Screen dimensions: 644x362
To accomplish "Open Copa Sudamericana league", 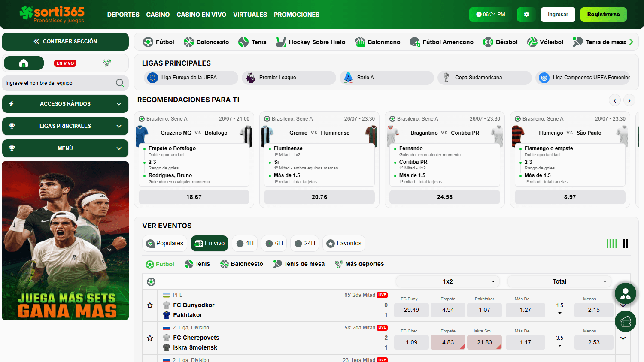I will coord(485,78).
